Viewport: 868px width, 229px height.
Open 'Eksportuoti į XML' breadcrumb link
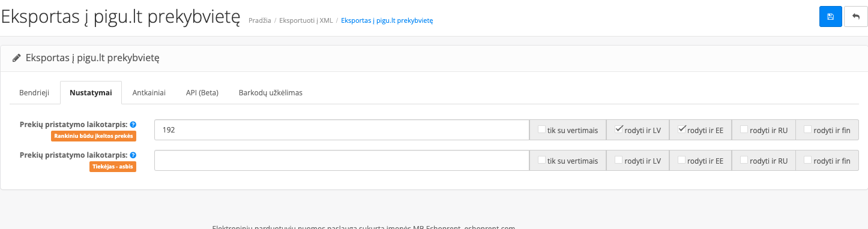point(306,20)
